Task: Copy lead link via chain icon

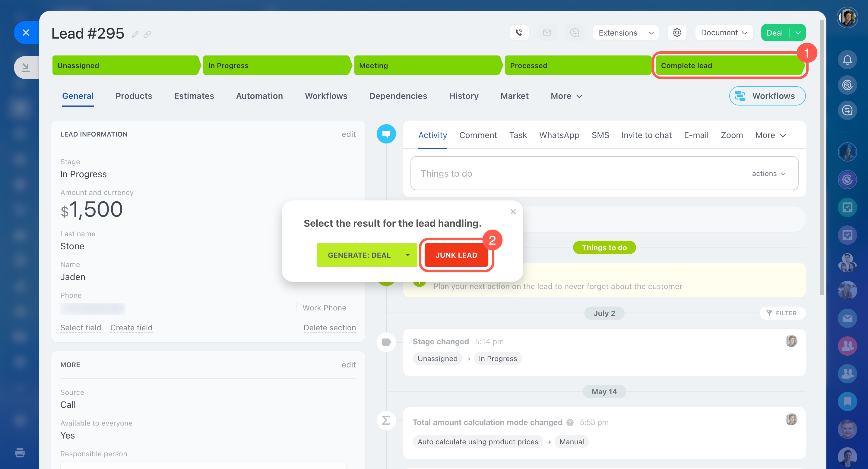Action: click(147, 34)
